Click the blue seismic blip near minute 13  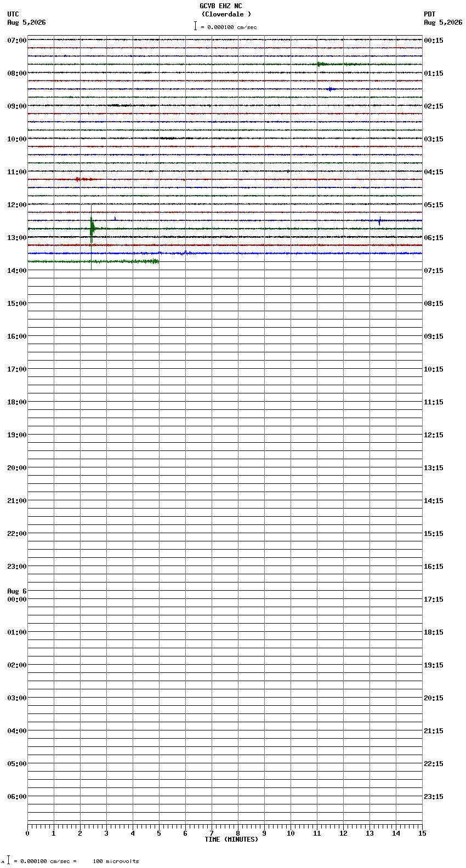379,221
